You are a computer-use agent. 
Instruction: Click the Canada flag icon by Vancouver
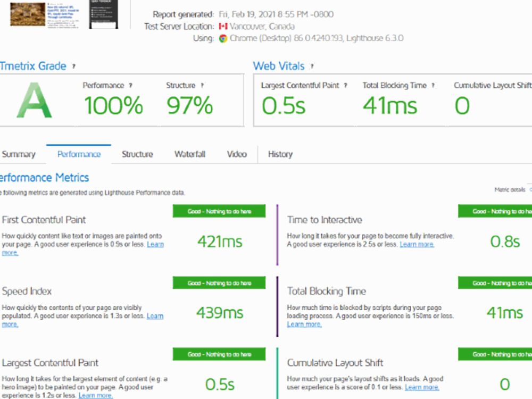(x=223, y=26)
